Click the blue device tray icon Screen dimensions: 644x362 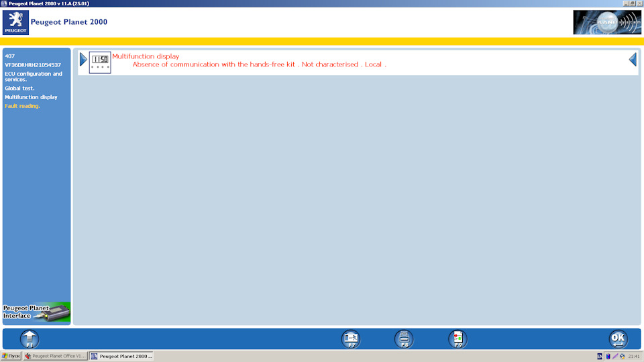pos(608,356)
